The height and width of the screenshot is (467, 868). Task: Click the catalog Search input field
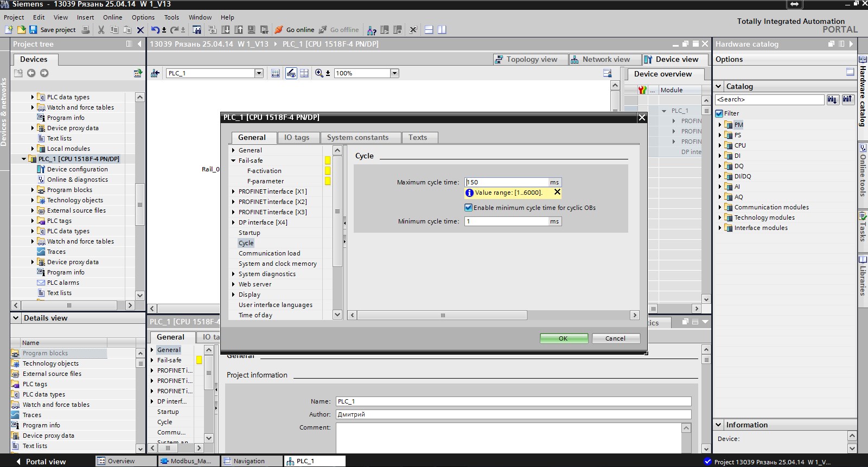point(770,99)
